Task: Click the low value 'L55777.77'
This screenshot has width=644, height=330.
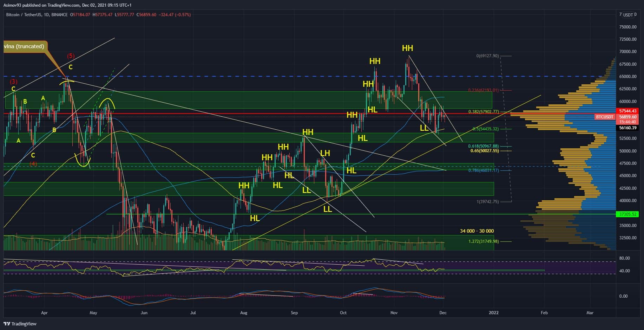Action: (124, 15)
